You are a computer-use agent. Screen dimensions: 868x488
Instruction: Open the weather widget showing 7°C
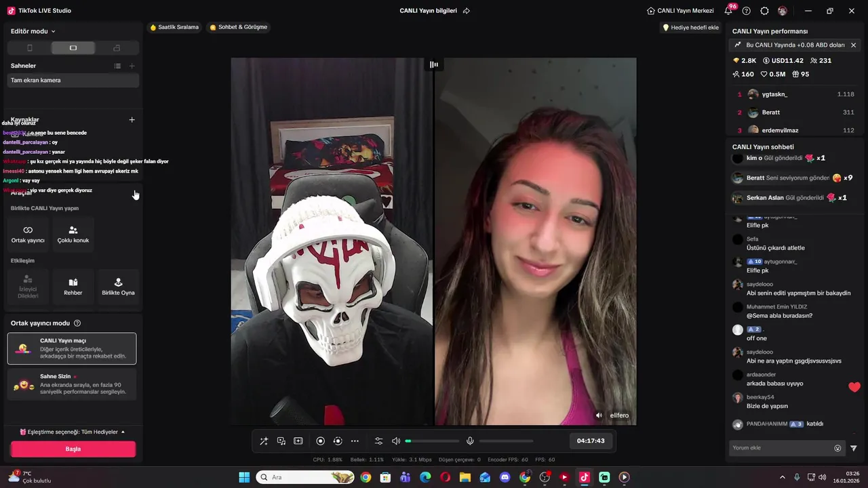(29, 477)
